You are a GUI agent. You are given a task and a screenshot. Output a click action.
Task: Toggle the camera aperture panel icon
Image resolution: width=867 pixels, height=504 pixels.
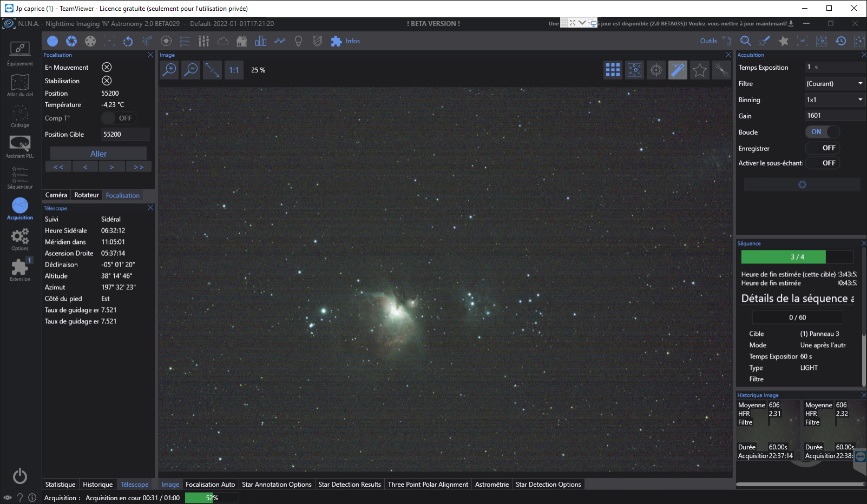click(71, 41)
